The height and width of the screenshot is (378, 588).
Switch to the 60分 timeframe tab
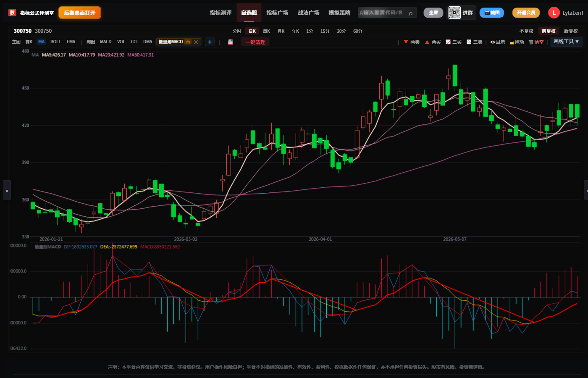(358, 31)
